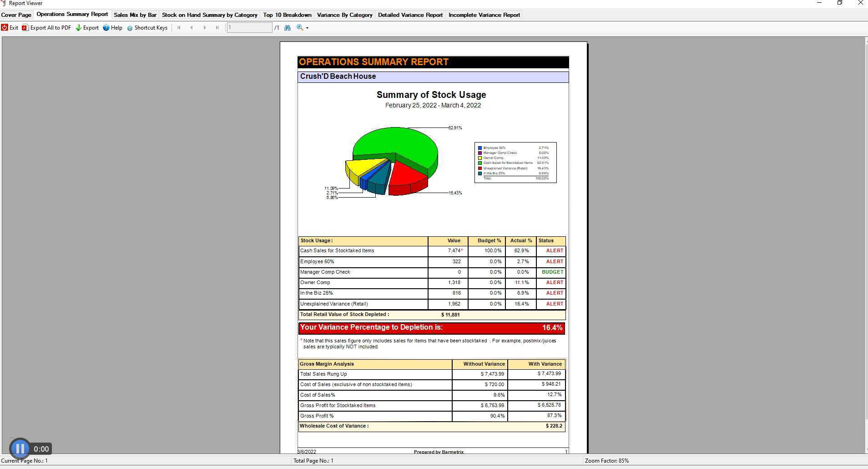Click the BUDGET status cell
This screenshot has width=868, height=469.
551,272
